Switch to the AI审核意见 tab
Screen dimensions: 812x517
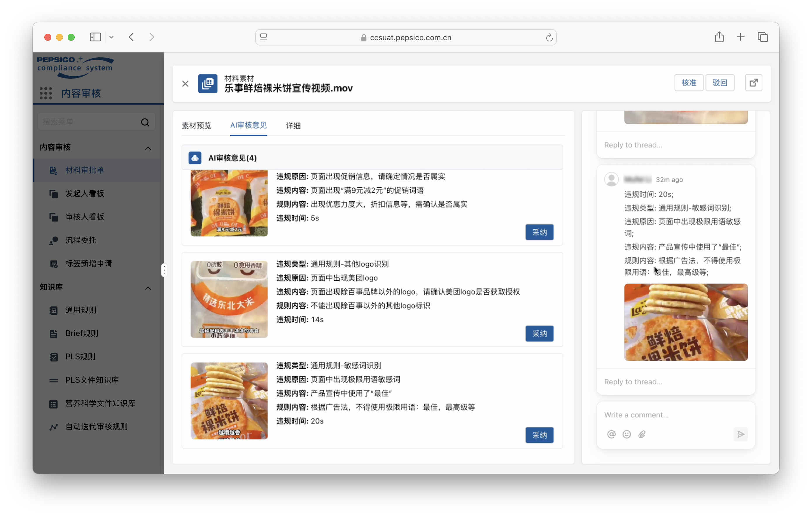249,125
